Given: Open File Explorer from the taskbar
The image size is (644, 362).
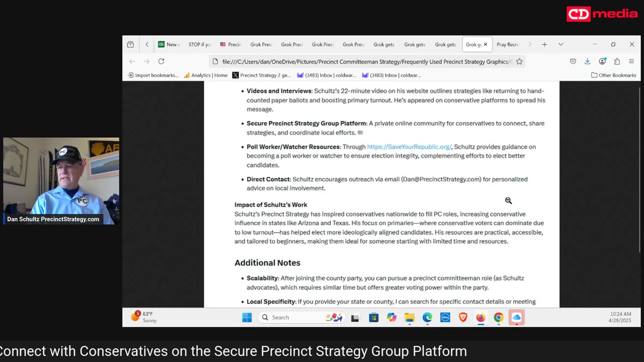Looking at the screenshot, I should (x=410, y=317).
